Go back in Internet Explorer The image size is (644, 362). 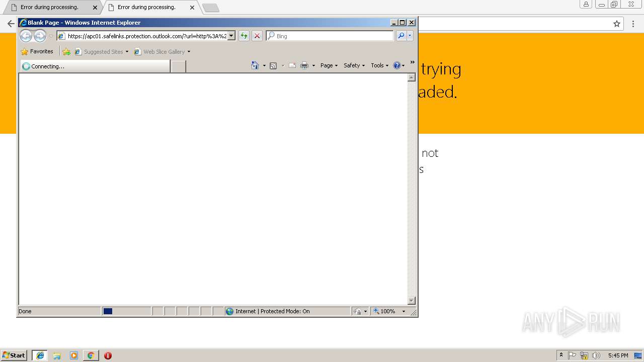pyautogui.click(x=26, y=36)
